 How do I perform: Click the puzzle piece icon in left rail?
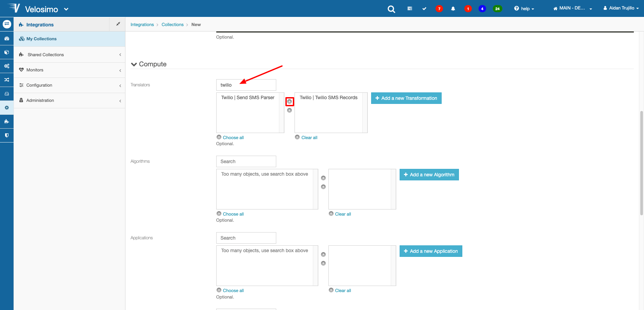7,121
